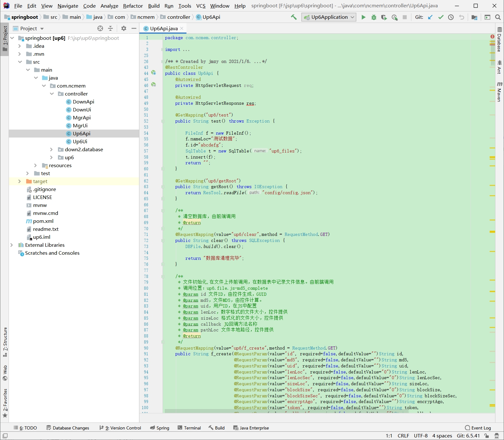
Task: Open Project panel settings gear
Action: [124, 28]
